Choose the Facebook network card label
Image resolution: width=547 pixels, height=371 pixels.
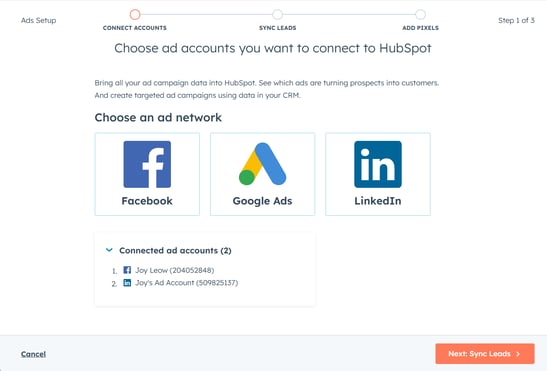pos(147,201)
